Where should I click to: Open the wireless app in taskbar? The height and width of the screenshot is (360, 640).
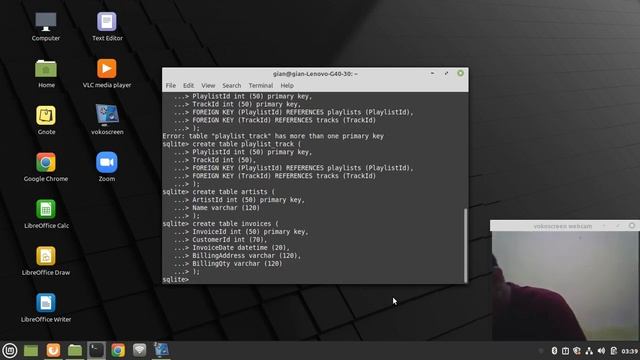pyautogui.click(x=140, y=350)
